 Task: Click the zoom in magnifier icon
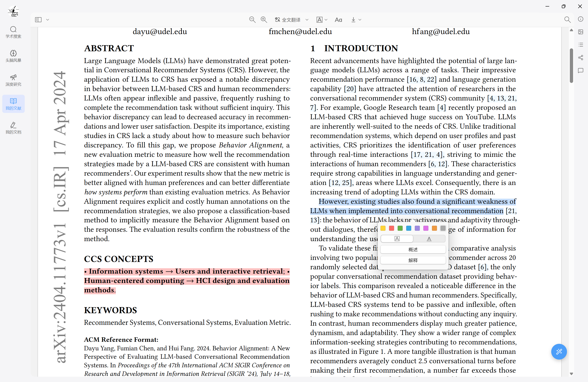264,20
